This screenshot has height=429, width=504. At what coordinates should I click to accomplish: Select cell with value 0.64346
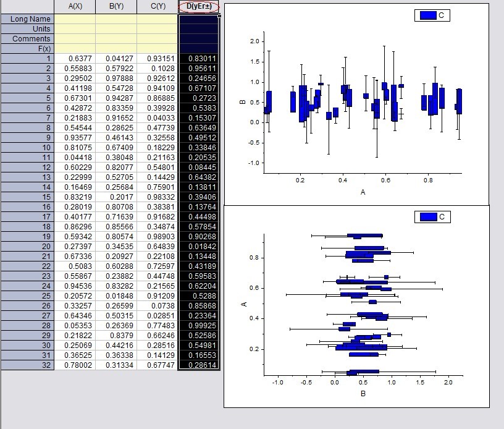(75, 316)
